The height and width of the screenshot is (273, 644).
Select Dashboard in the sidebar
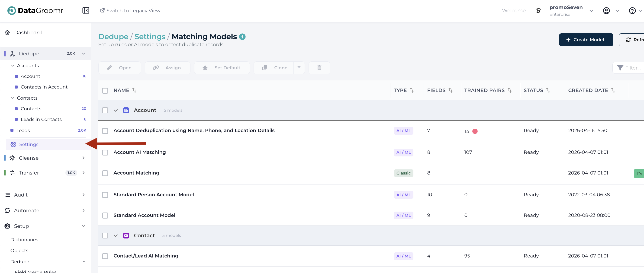pos(28,32)
